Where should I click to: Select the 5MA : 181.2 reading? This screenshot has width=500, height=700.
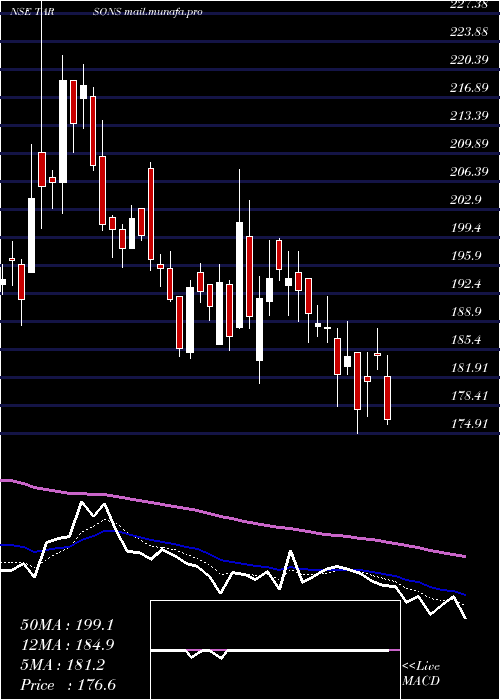(x=62, y=665)
